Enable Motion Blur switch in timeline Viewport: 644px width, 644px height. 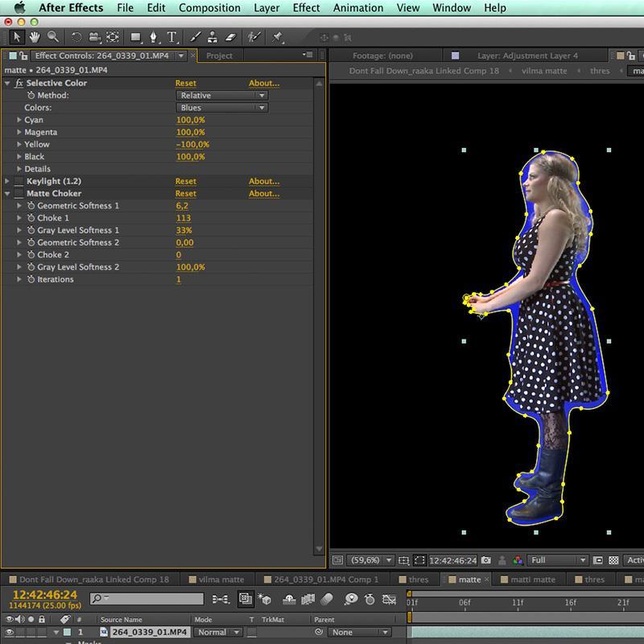[327, 599]
